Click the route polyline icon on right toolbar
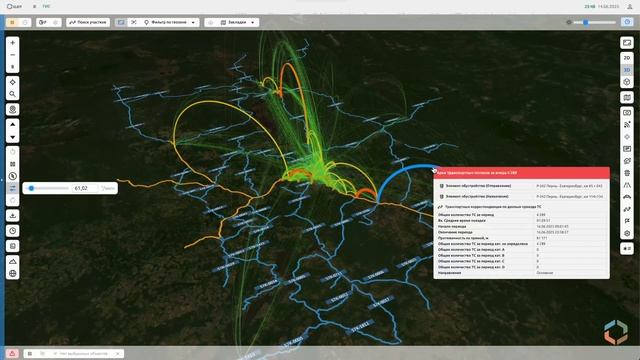Screen dimensions: 640x360 [627, 209]
